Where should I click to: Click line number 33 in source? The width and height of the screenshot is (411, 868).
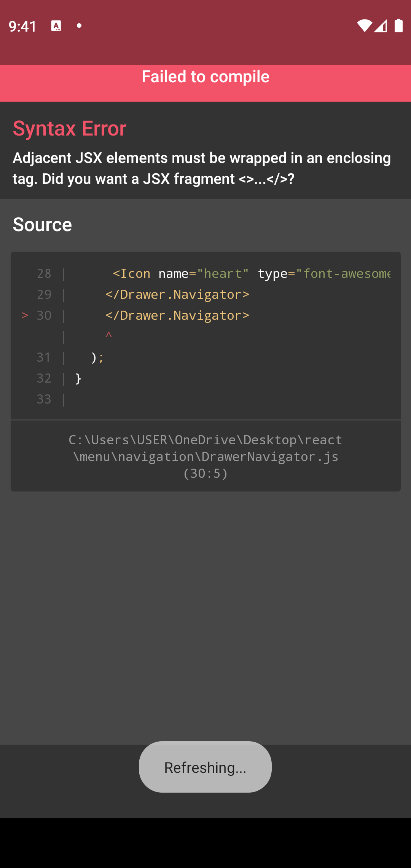click(x=44, y=399)
